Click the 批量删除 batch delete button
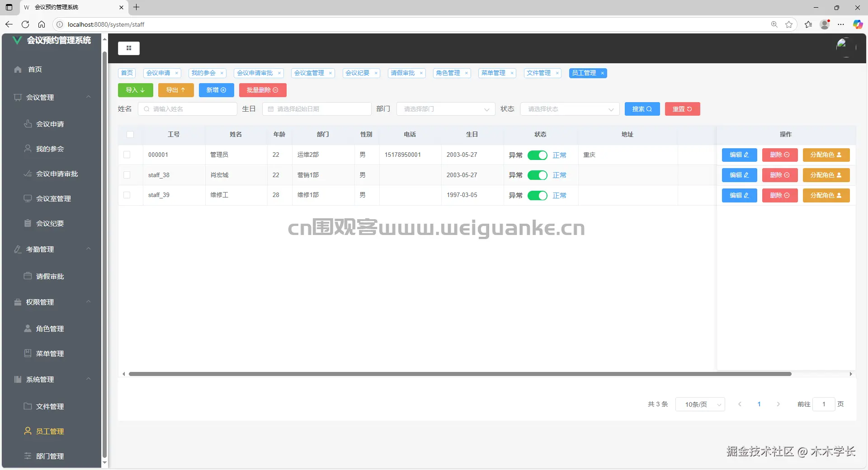 pos(263,90)
